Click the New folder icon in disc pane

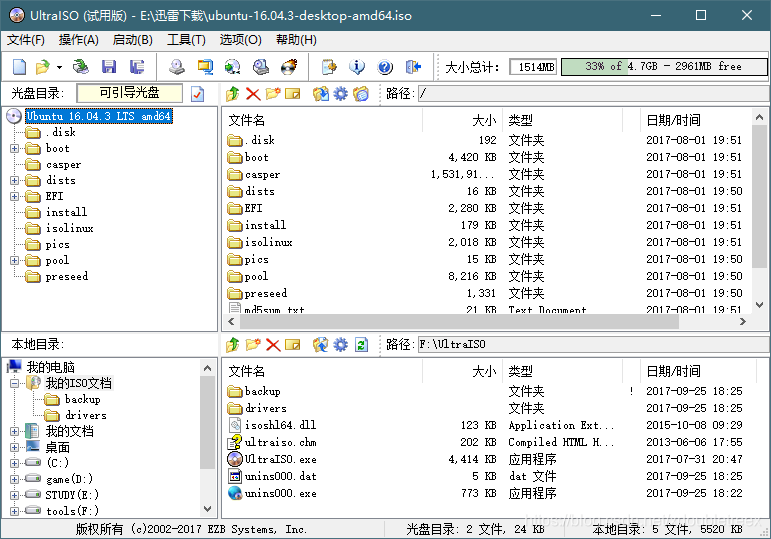click(272, 93)
